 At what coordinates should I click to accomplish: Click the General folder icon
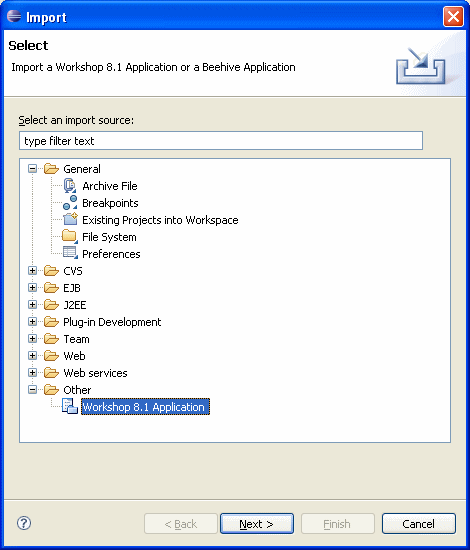click(51, 169)
